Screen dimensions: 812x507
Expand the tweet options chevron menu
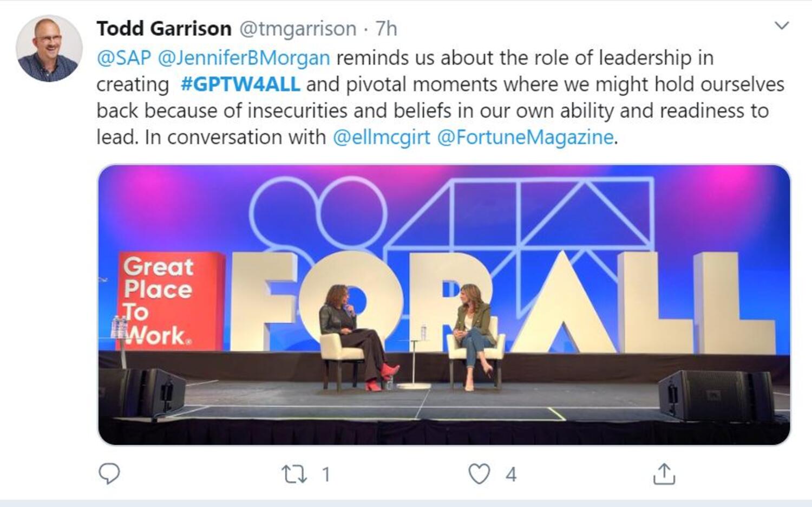(782, 25)
